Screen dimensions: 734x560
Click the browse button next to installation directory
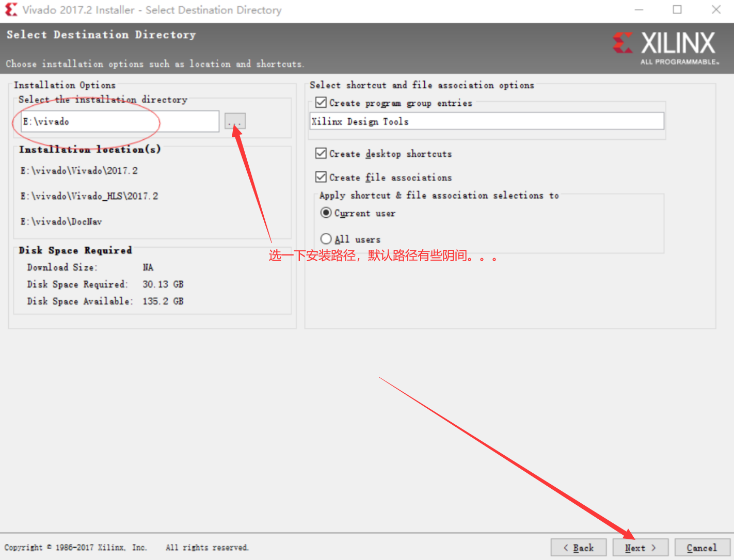[235, 121]
